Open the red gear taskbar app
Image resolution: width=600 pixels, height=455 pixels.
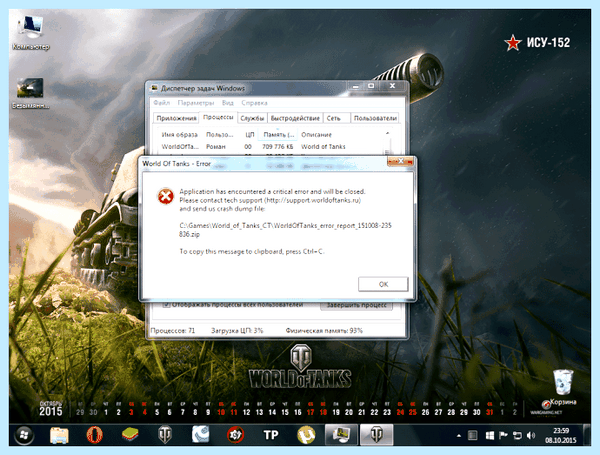235,435
